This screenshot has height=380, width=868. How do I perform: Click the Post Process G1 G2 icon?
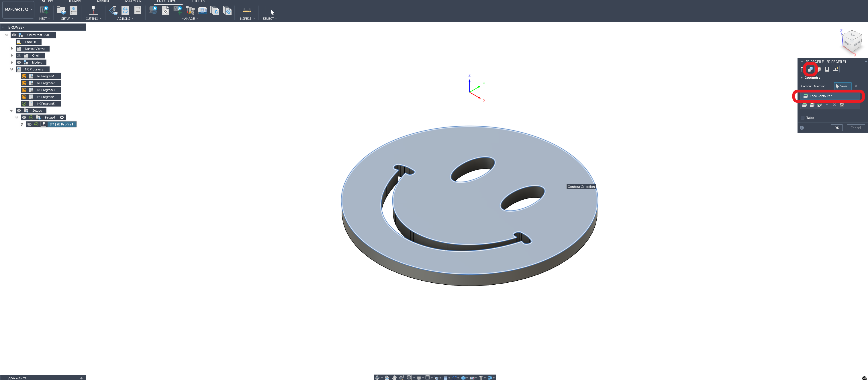click(x=125, y=10)
